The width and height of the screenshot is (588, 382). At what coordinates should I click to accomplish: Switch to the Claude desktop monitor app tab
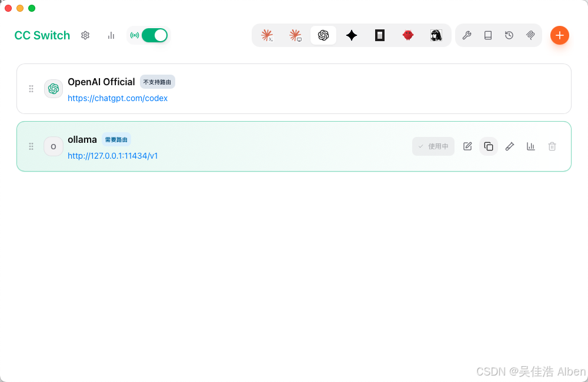[296, 35]
